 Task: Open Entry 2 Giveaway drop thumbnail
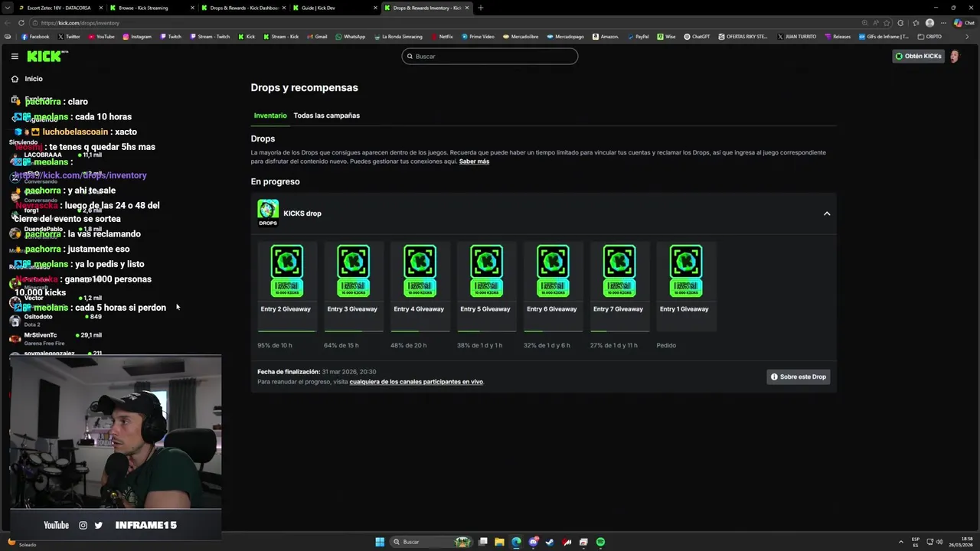point(286,270)
